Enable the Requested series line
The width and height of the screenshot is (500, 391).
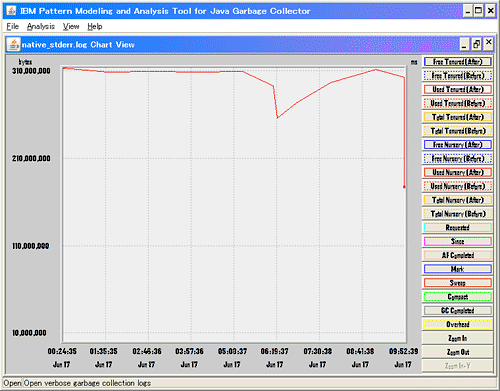(x=458, y=227)
